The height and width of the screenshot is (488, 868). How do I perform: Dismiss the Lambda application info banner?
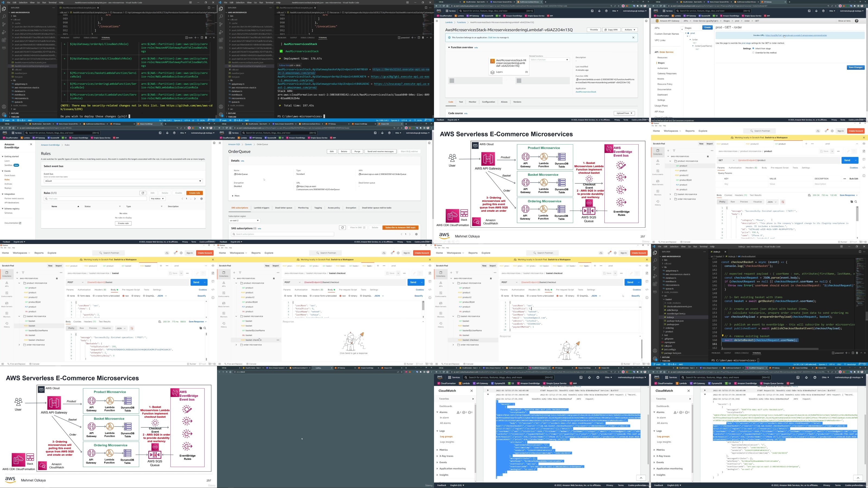click(x=633, y=37)
